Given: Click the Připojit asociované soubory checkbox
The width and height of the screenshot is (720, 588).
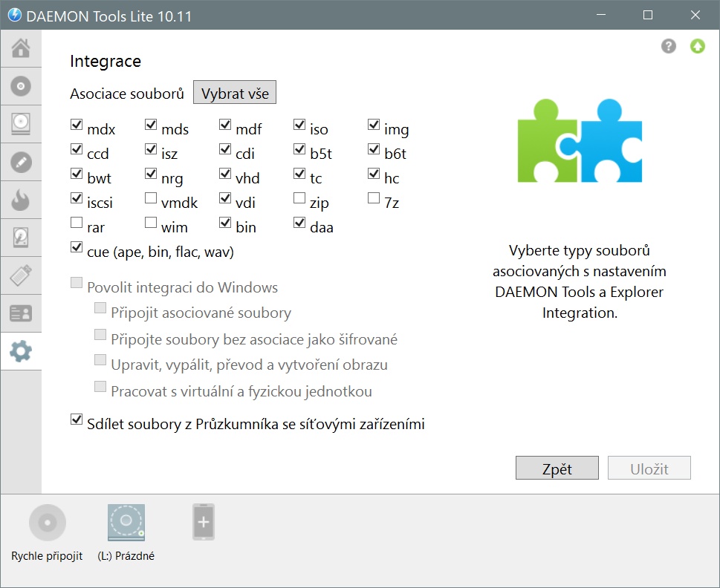Looking at the screenshot, I should (100, 308).
